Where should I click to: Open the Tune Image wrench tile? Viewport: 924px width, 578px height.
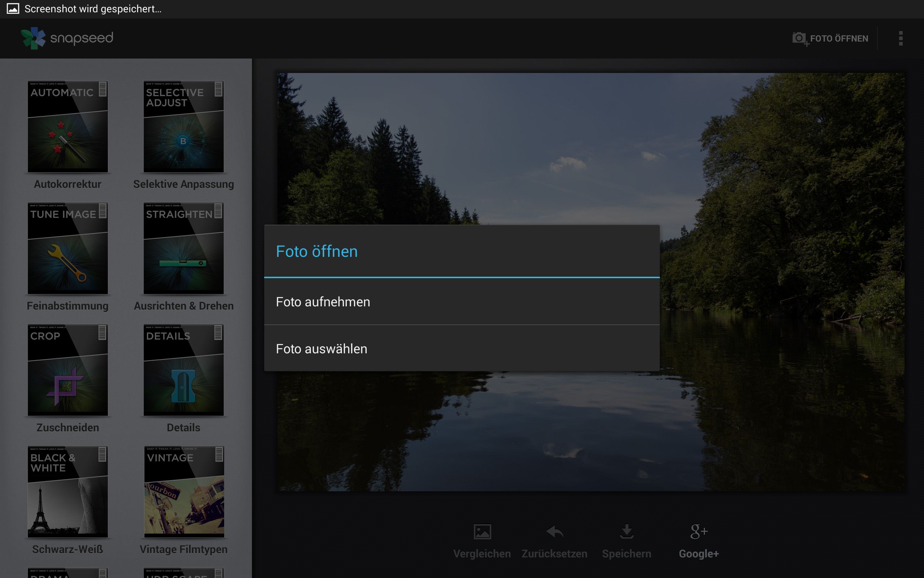(67, 248)
